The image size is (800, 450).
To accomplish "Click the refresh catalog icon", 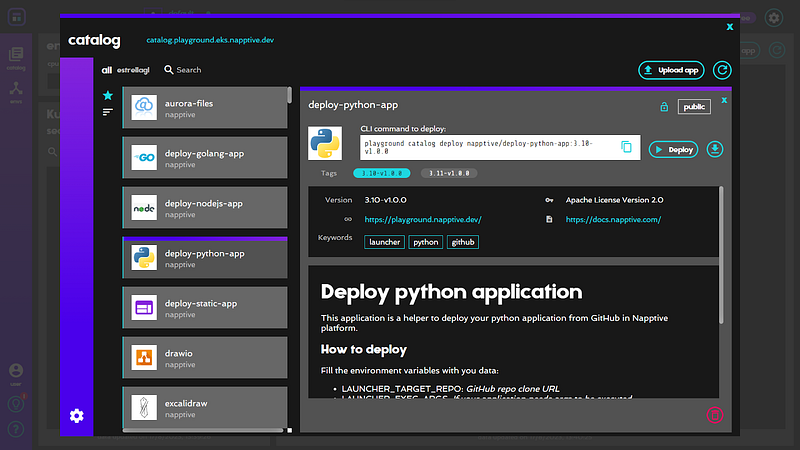I will click(x=722, y=70).
